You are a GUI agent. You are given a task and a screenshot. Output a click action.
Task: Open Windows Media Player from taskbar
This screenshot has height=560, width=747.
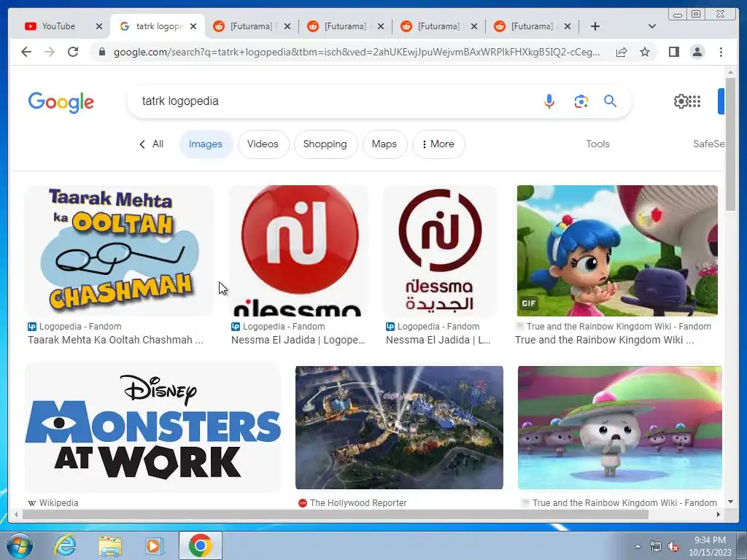(x=154, y=545)
